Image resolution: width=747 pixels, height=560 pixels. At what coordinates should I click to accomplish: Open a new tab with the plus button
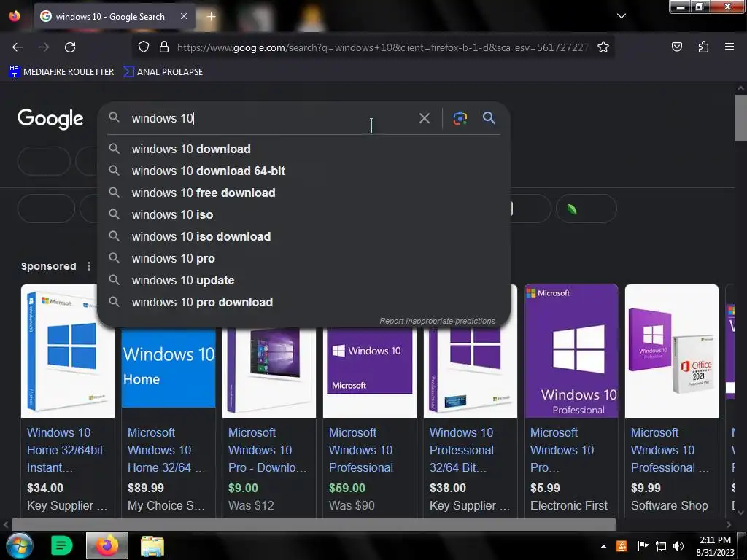point(211,17)
